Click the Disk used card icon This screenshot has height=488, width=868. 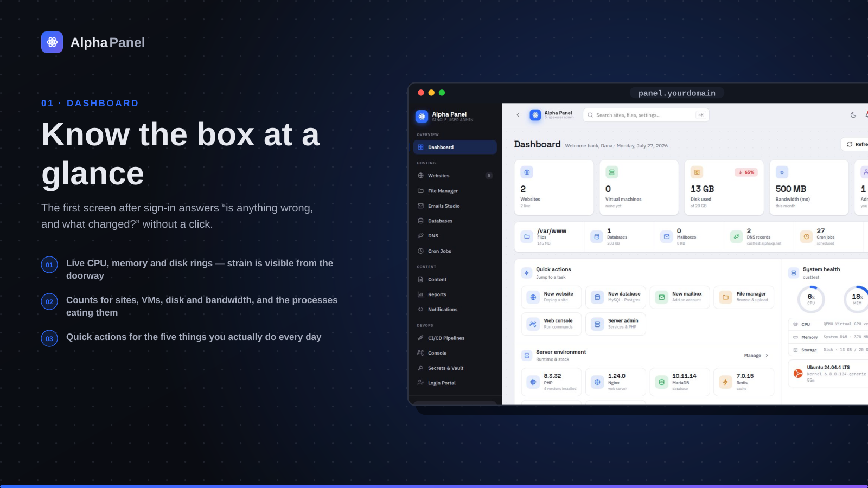pyautogui.click(x=697, y=172)
